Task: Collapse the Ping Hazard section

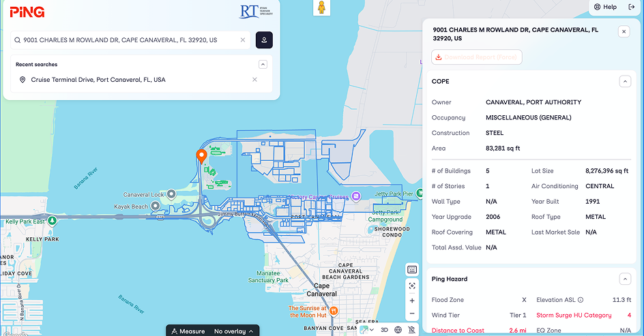Action: click(x=624, y=279)
